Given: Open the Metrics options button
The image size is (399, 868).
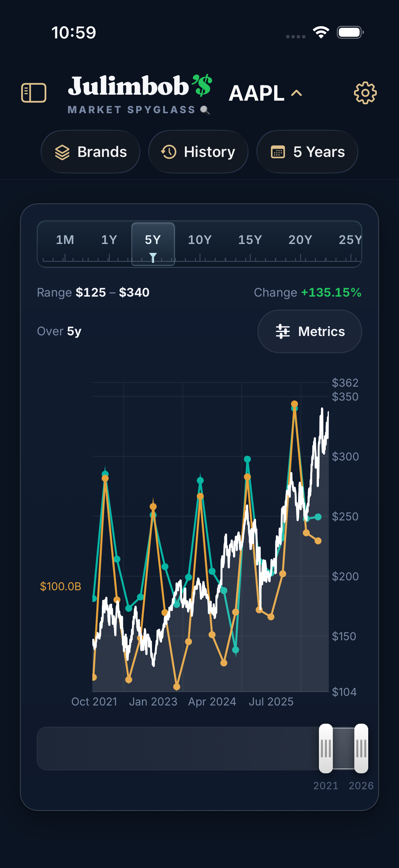Looking at the screenshot, I should click(x=309, y=331).
